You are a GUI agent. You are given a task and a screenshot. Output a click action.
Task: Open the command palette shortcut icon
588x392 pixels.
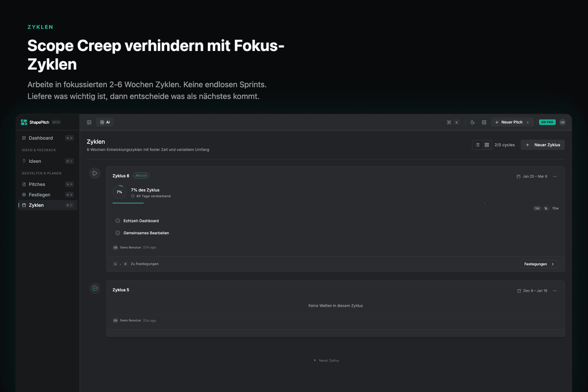[449, 122]
